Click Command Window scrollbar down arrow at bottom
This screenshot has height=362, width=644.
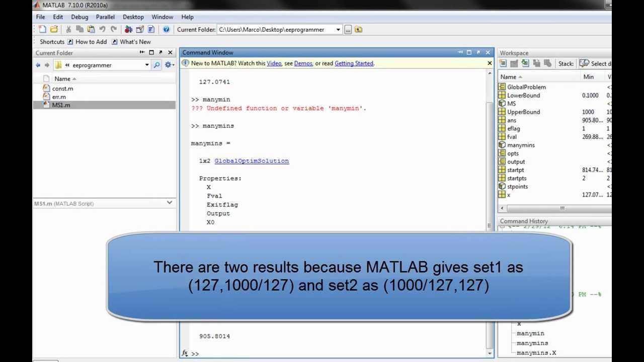(x=490, y=353)
